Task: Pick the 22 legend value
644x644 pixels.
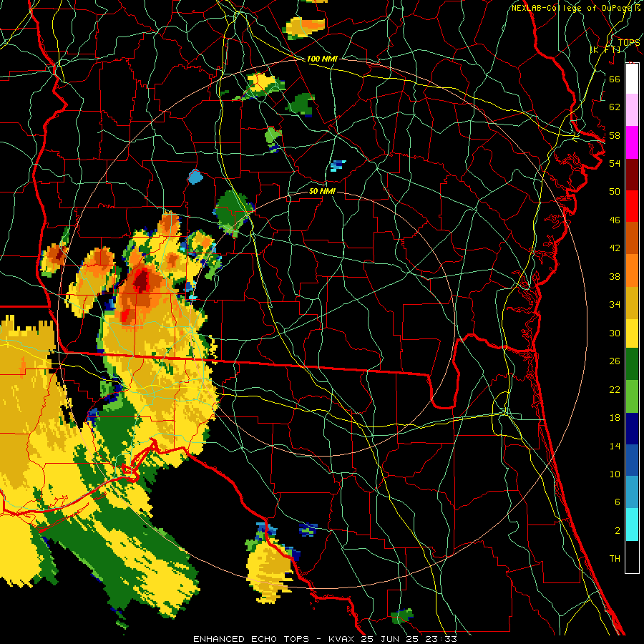Action: [615, 389]
